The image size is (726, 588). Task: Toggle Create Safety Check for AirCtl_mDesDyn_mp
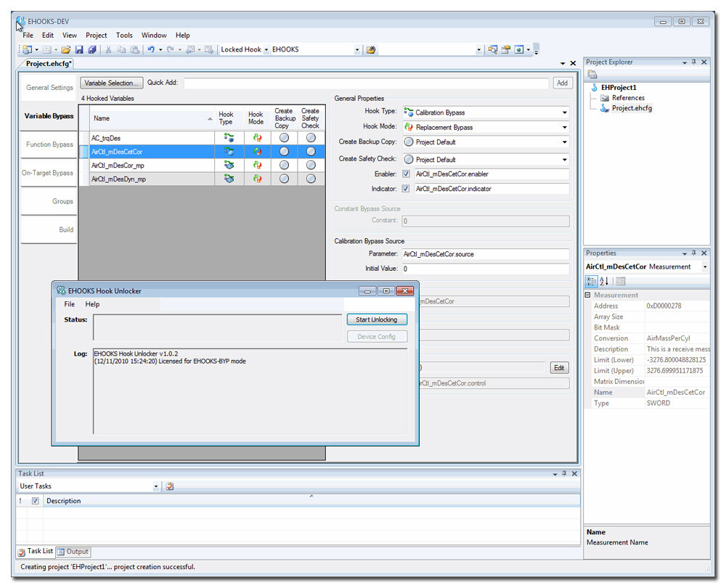(311, 179)
